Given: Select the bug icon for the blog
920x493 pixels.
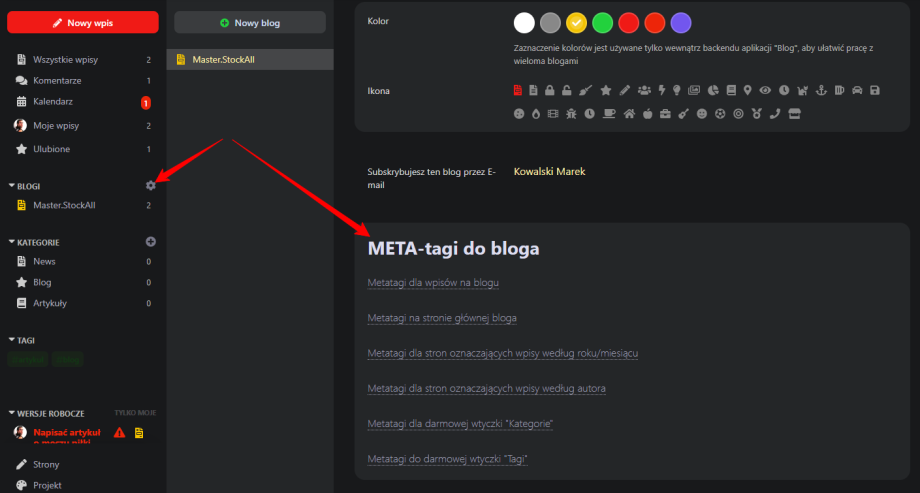Looking at the screenshot, I should click(x=571, y=114).
